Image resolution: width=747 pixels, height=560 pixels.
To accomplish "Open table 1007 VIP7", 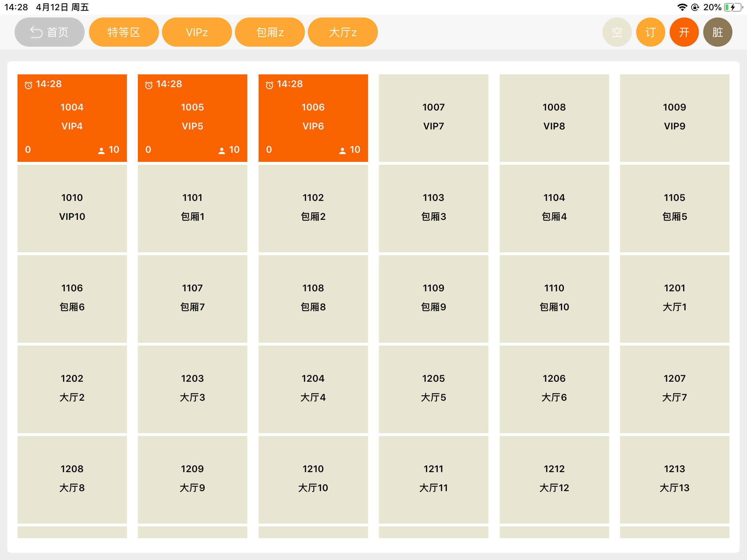I will tap(433, 117).
